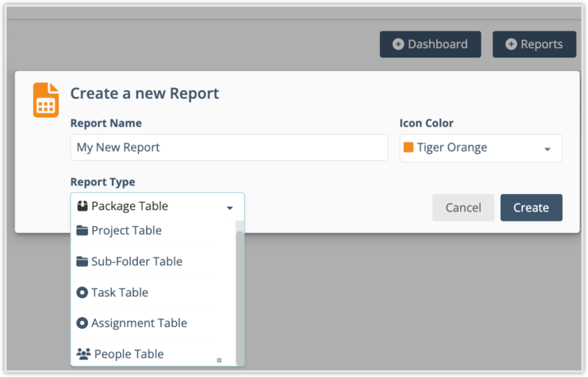Image resolution: width=588 pixels, height=377 pixels.
Task: Click the Project Table folder icon
Action: pyautogui.click(x=82, y=231)
